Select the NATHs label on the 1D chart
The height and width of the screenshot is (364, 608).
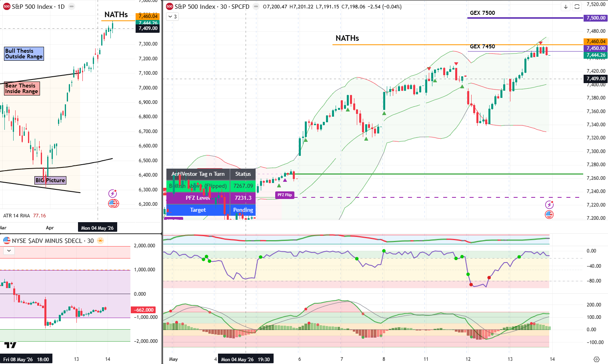116,15
